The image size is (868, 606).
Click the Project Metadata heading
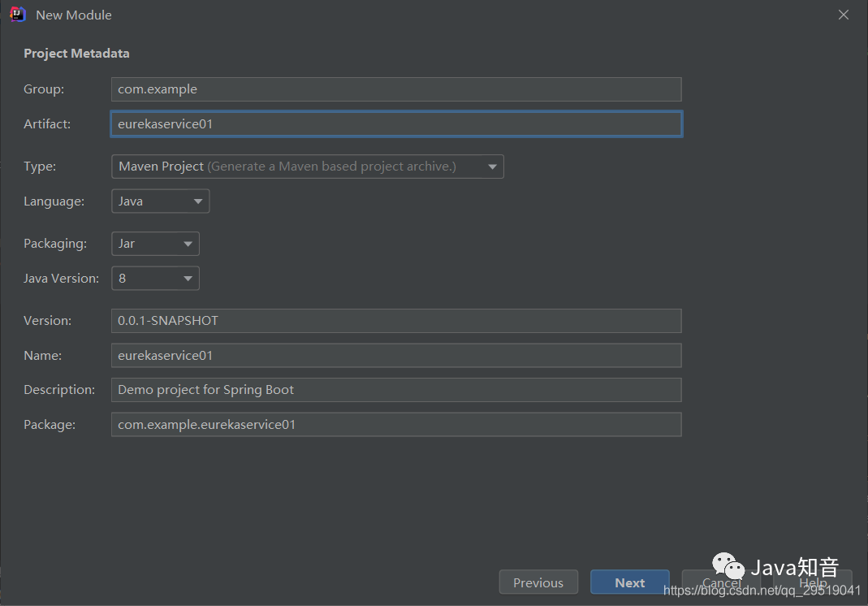pos(76,54)
